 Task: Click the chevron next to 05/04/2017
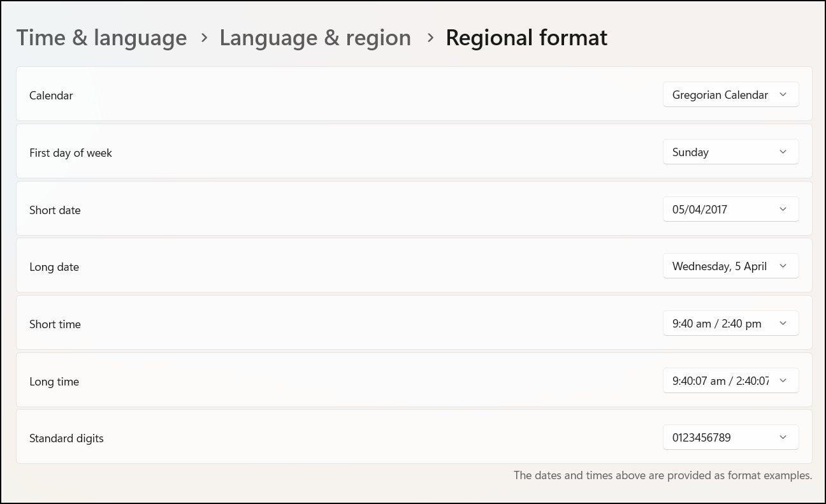[783, 208]
